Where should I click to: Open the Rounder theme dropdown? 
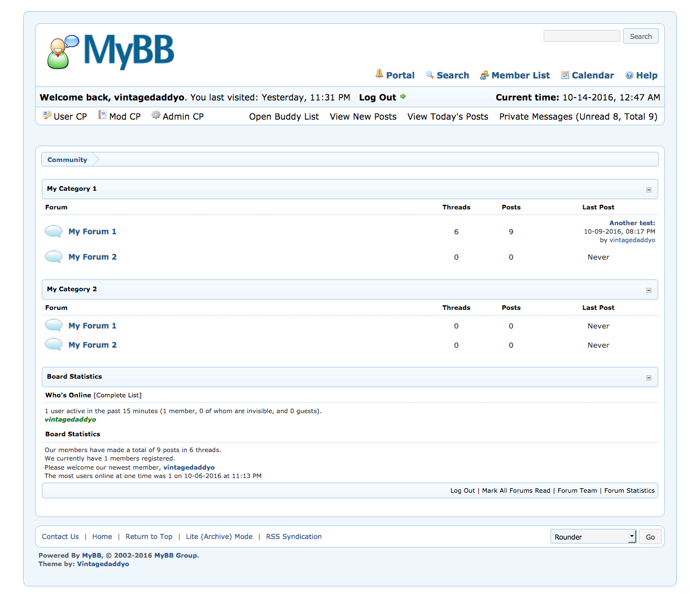593,537
